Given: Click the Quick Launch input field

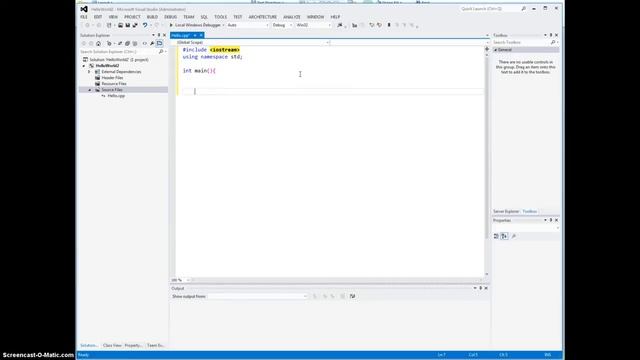Looking at the screenshot, I should [490, 9].
